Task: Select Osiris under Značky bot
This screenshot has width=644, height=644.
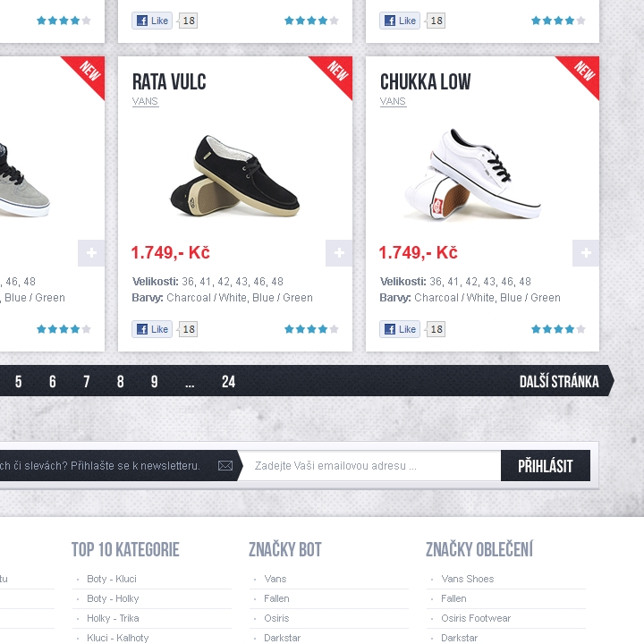Action: point(276,618)
